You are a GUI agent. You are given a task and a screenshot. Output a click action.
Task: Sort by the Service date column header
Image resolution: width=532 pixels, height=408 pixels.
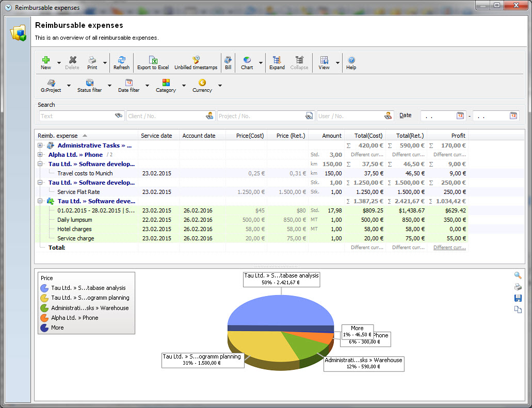point(156,136)
